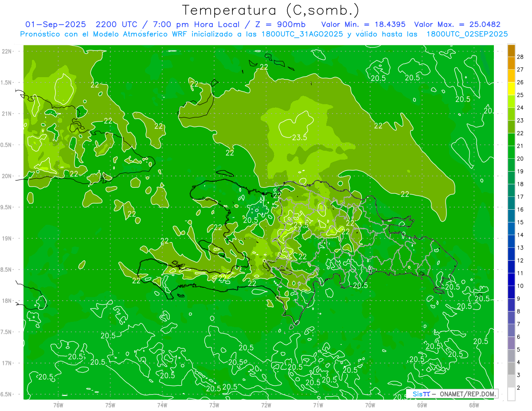This screenshot has width=532, height=411.
Task: Click the '20N' latitude axis label
Action: click(7, 176)
